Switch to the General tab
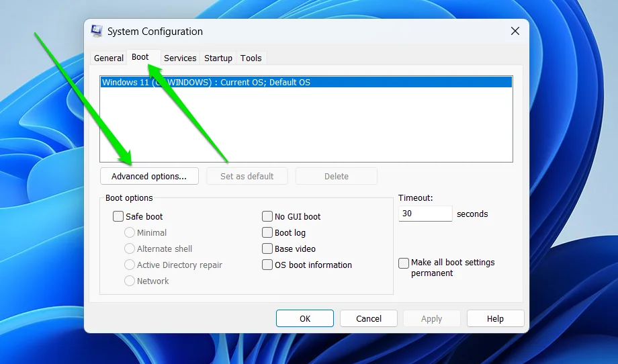 pos(108,58)
